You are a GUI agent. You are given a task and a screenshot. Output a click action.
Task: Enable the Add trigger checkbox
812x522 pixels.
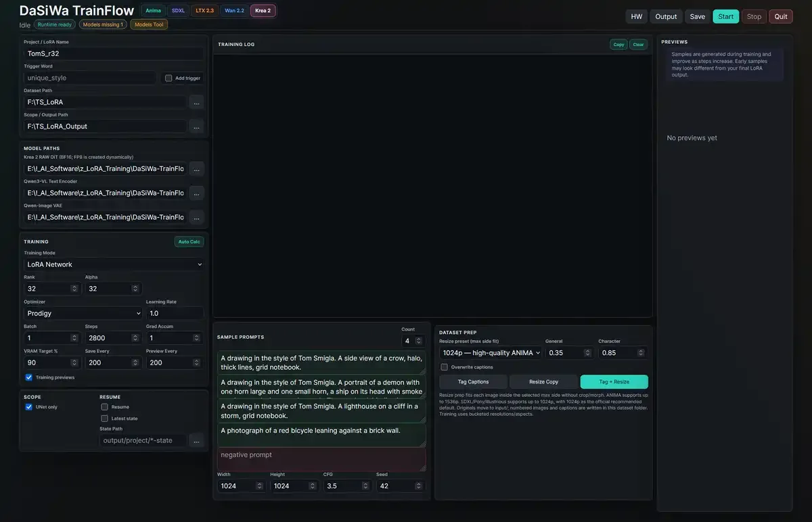pyautogui.click(x=168, y=78)
